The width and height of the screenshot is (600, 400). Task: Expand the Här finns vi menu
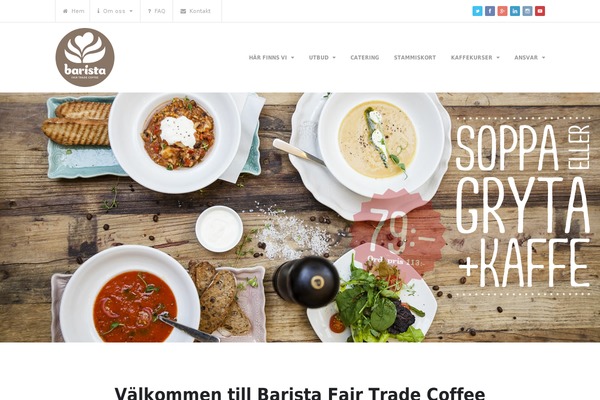(271, 57)
